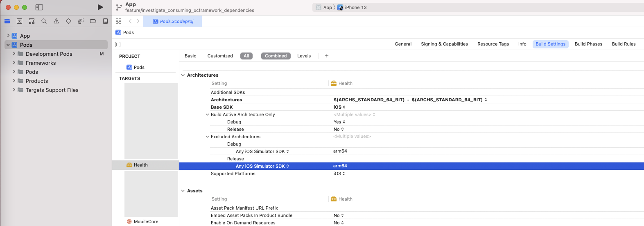This screenshot has height=226, width=644.
Task: Collapse the Architectures section
Action: [183, 75]
